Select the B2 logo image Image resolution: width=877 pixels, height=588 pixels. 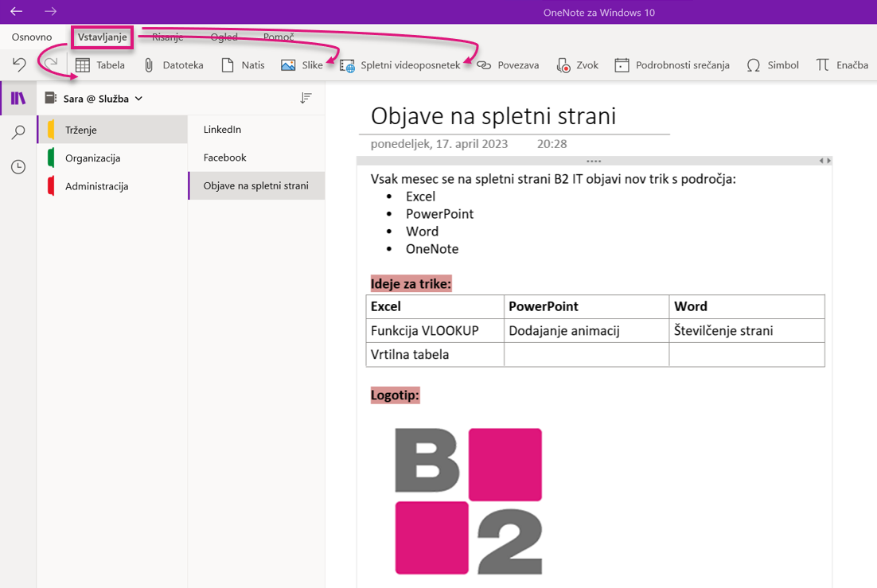(469, 501)
